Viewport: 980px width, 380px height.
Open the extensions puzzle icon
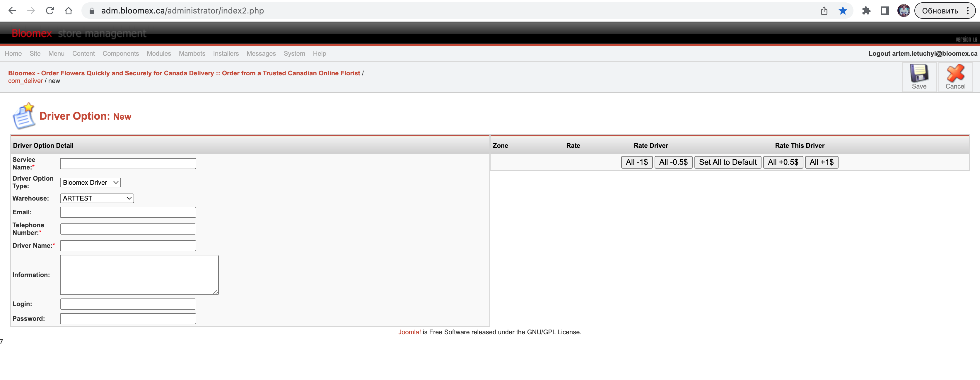coord(866,11)
